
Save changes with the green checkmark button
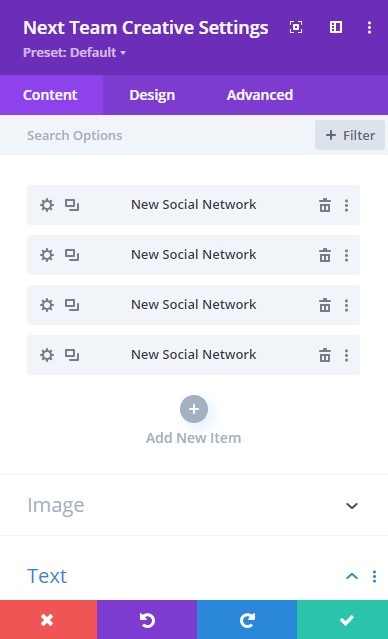pos(342,620)
